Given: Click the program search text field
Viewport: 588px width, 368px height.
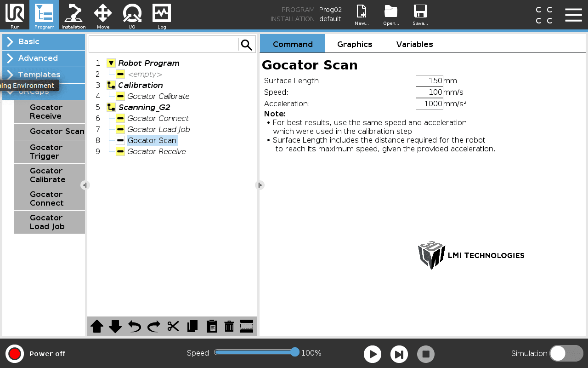Looking at the screenshot, I should pyautogui.click(x=164, y=45).
